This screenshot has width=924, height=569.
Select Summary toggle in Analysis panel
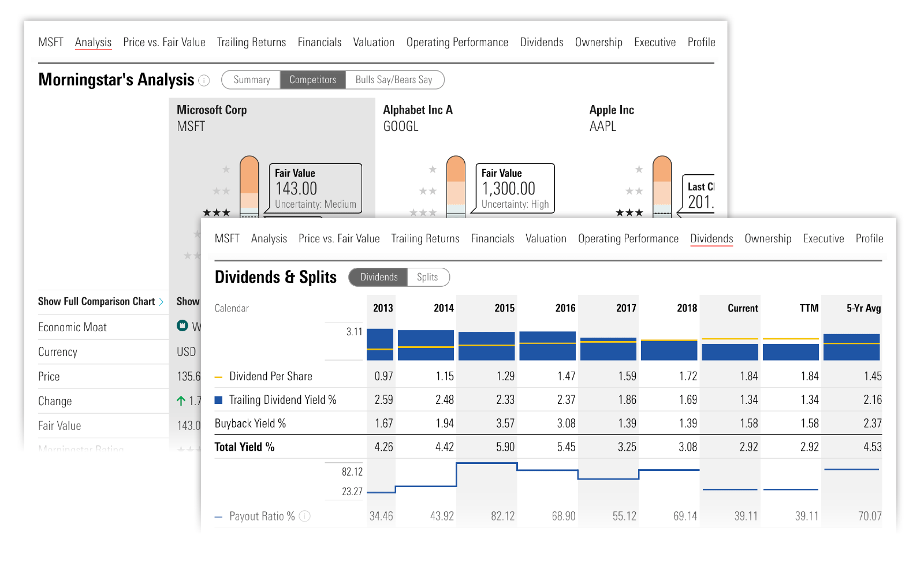251,80
